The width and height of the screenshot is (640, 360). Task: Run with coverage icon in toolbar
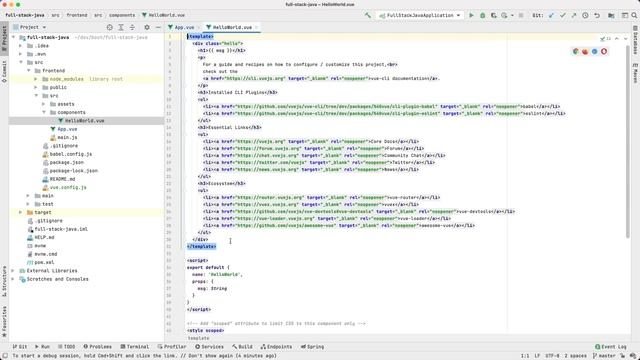coord(493,15)
